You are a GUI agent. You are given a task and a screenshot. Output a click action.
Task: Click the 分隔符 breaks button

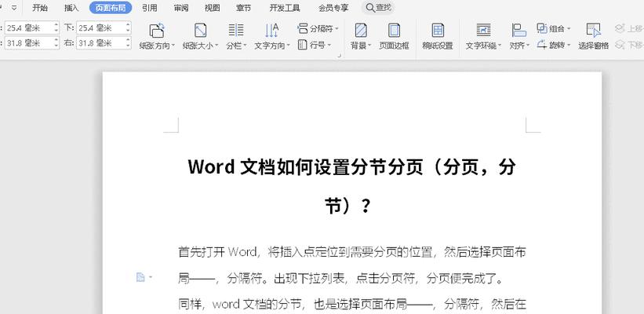[318, 28]
